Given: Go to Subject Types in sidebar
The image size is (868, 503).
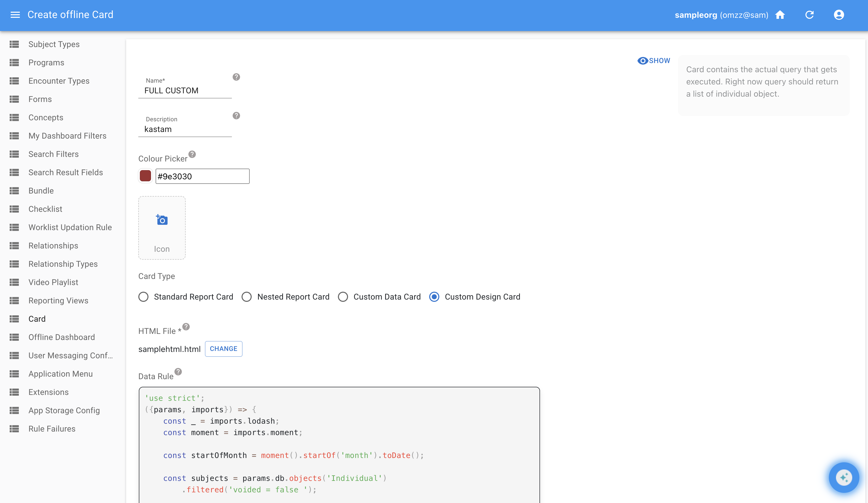Looking at the screenshot, I should [x=54, y=44].
